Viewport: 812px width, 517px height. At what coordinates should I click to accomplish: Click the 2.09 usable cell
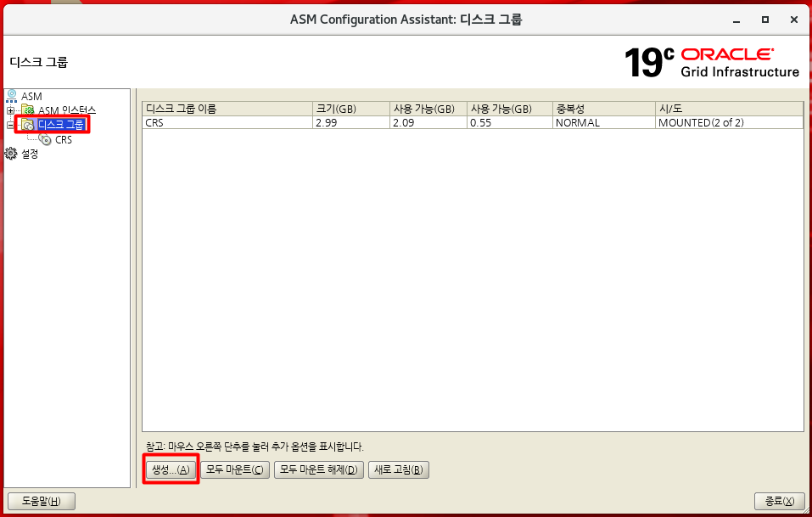click(428, 123)
